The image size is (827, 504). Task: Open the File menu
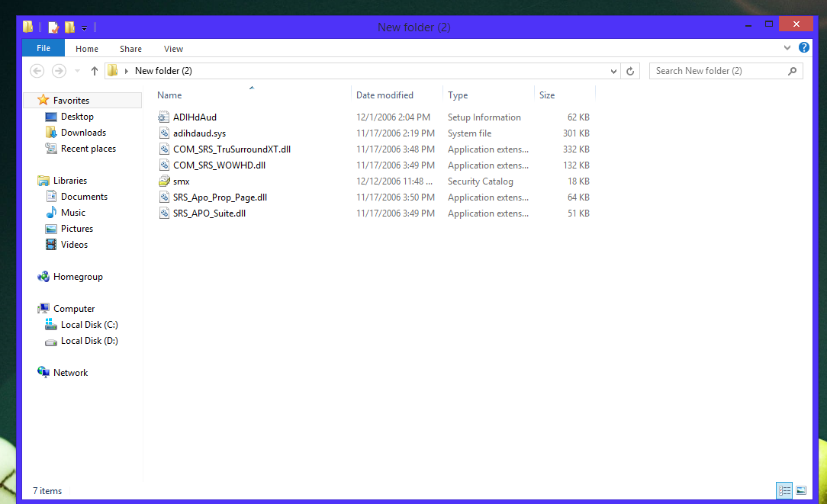point(43,48)
